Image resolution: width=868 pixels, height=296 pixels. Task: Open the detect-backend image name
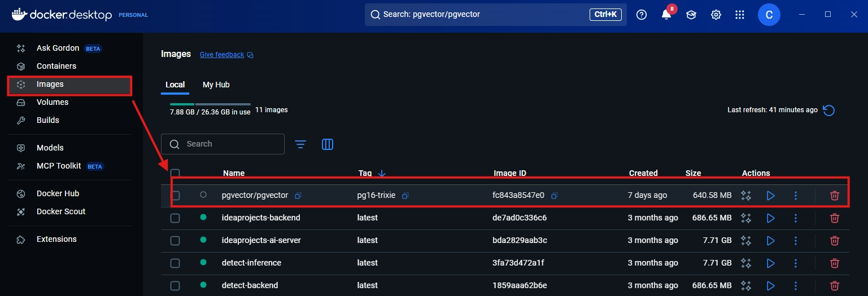tap(250, 285)
